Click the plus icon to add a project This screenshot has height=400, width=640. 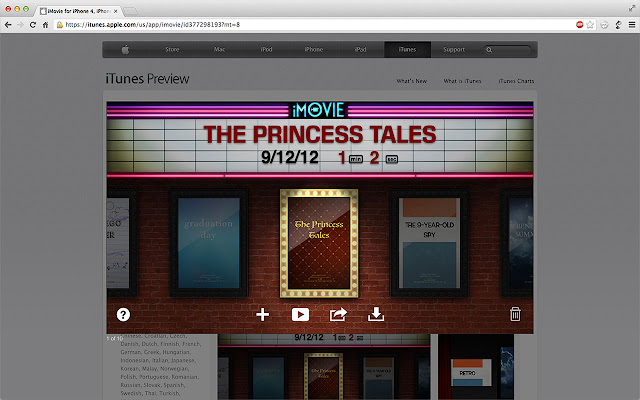pyautogui.click(x=262, y=314)
